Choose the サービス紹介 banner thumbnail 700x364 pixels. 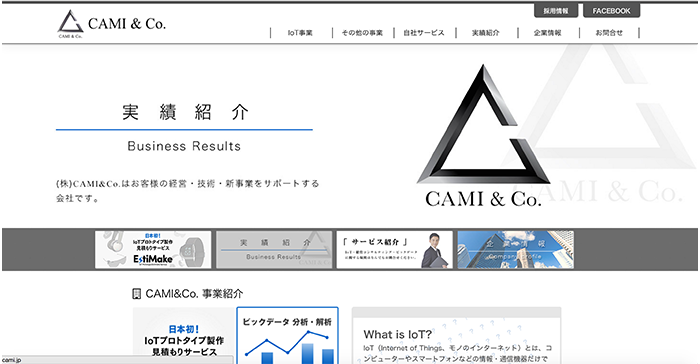[395, 250]
